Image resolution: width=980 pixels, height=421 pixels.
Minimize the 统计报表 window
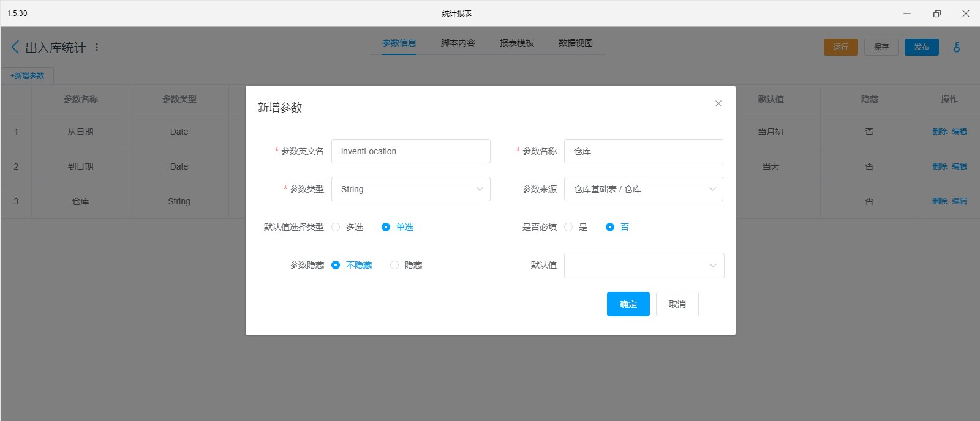(x=907, y=13)
